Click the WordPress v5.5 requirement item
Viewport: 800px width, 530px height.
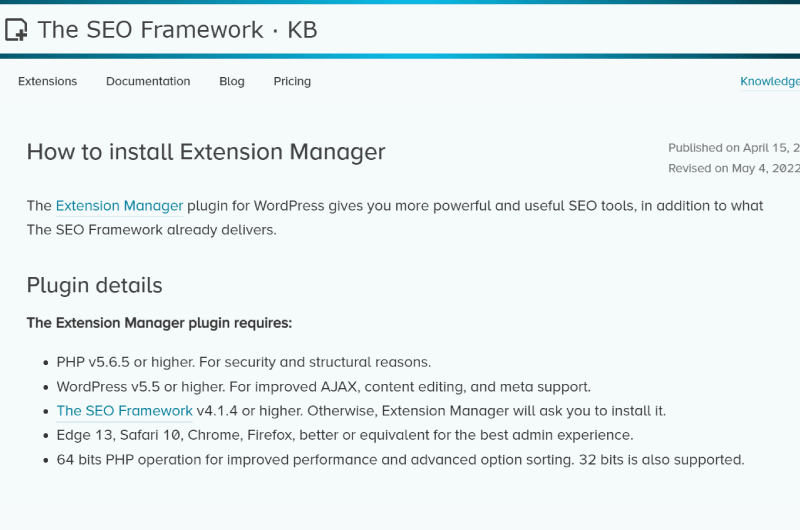click(323, 387)
